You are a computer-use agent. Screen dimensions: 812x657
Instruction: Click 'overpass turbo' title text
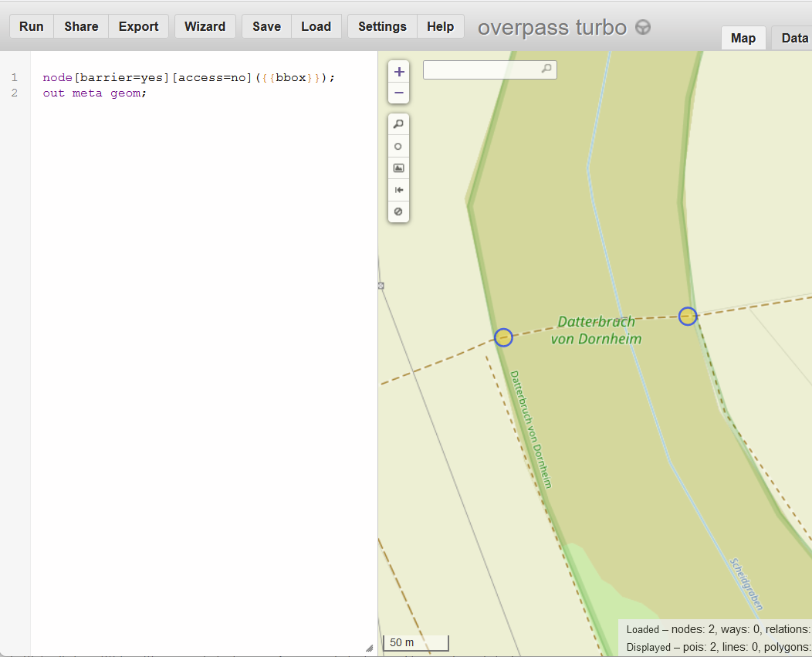click(x=552, y=28)
